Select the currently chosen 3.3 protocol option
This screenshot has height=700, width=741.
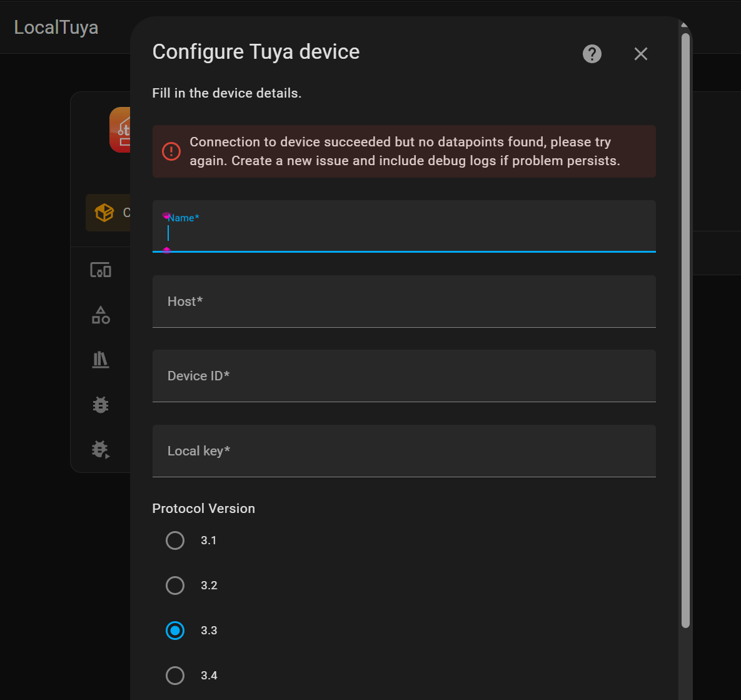(175, 631)
